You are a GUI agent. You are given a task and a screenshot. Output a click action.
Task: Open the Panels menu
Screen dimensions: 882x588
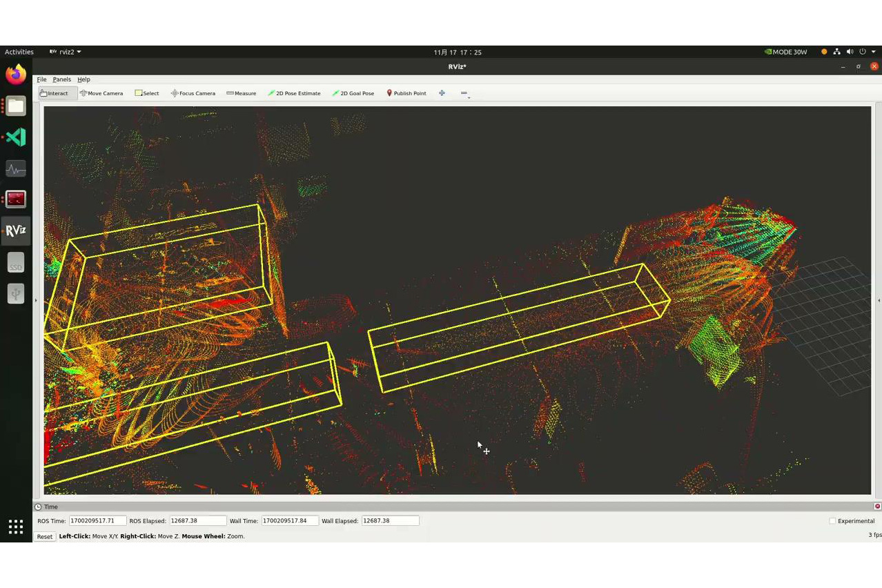pos(61,79)
